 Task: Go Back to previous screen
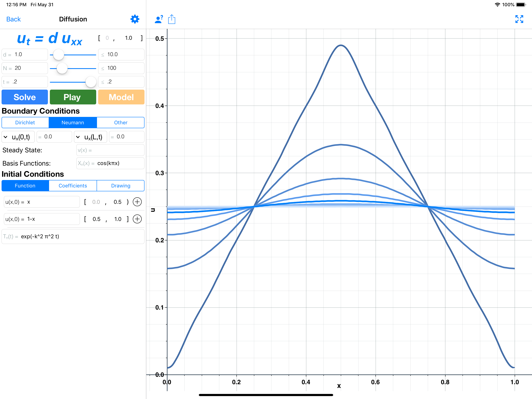[13, 19]
